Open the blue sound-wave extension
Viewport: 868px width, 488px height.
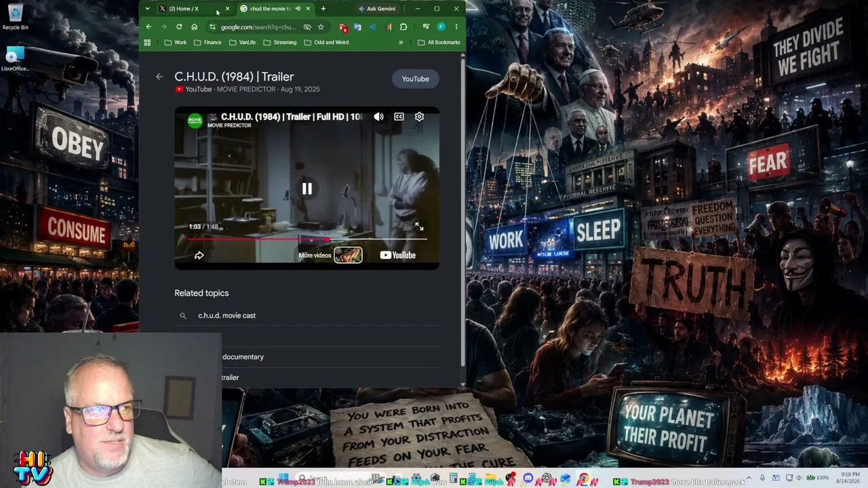[372, 27]
